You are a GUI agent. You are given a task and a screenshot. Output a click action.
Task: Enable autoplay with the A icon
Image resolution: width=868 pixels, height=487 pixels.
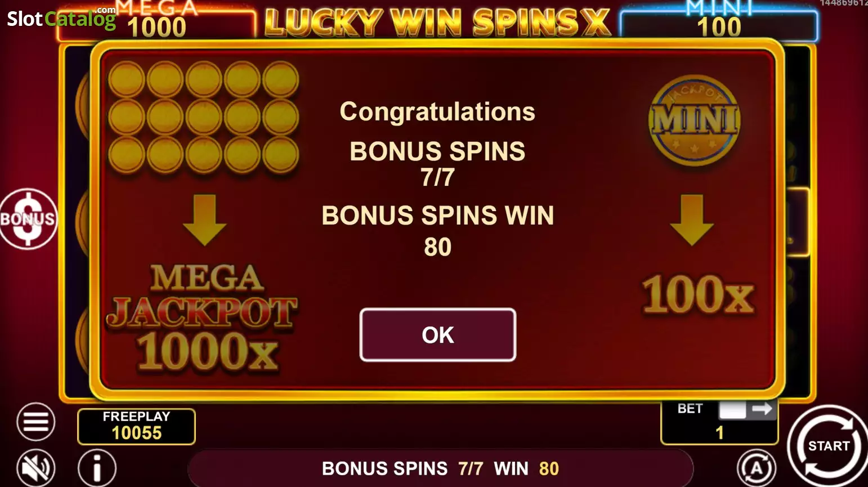click(x=756, y=467)
